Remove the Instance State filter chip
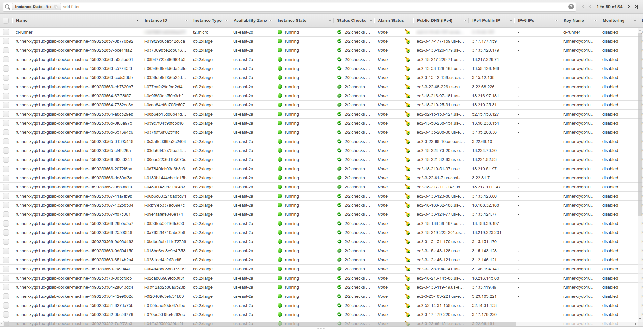This screenshot has width=644, height=330. click(56, 7)
